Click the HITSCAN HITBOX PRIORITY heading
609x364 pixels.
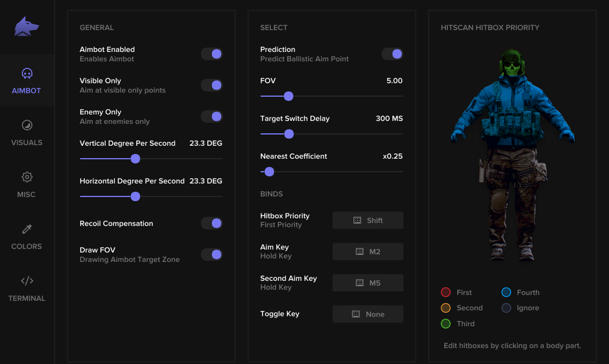point(490,28)
